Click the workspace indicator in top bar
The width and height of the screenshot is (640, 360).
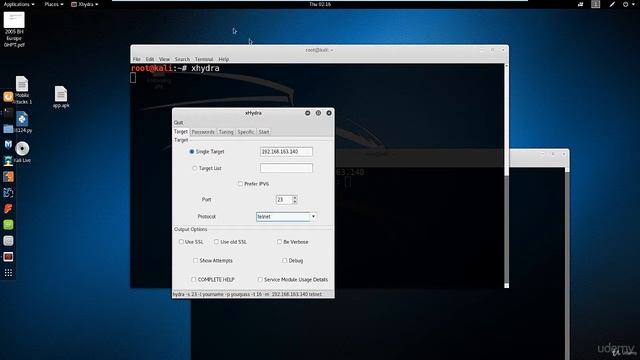coord(596,4)
